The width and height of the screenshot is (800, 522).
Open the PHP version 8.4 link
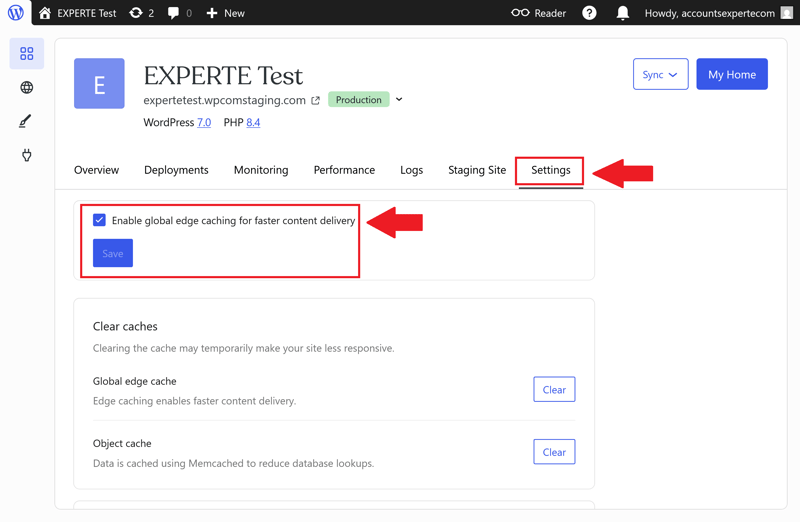pyautogui.click(x=253, y=122)
